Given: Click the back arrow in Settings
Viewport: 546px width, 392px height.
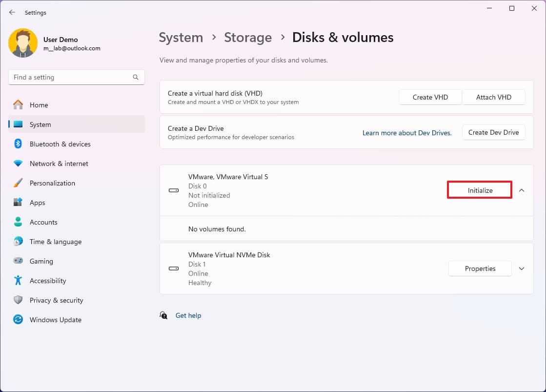Looking at the screenshot, I should 12,12.
